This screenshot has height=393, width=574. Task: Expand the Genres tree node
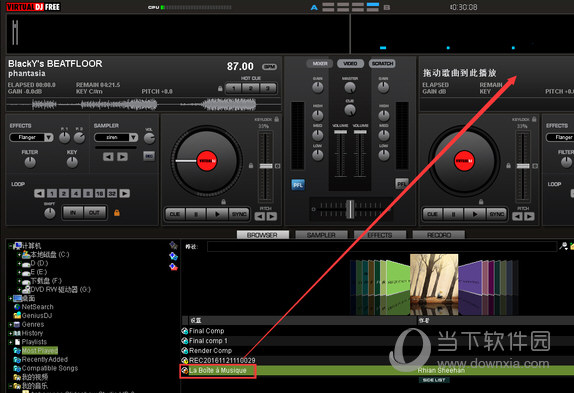10,325
